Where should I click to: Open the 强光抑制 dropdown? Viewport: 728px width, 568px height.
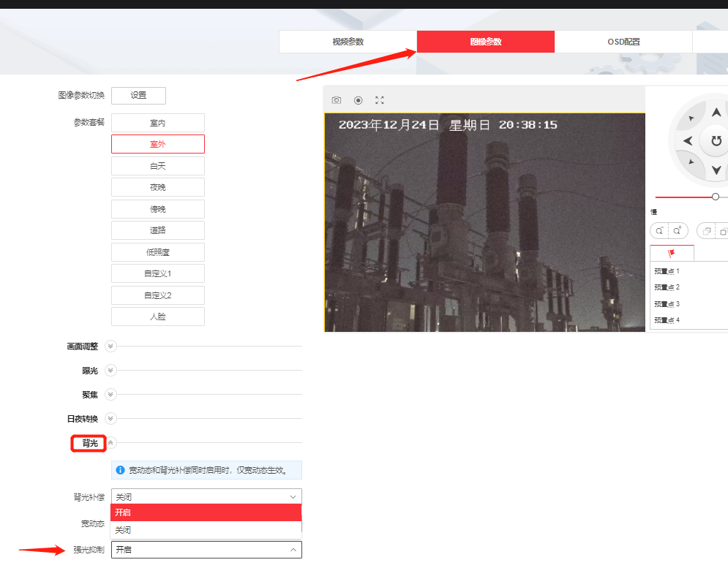(206, 550)
